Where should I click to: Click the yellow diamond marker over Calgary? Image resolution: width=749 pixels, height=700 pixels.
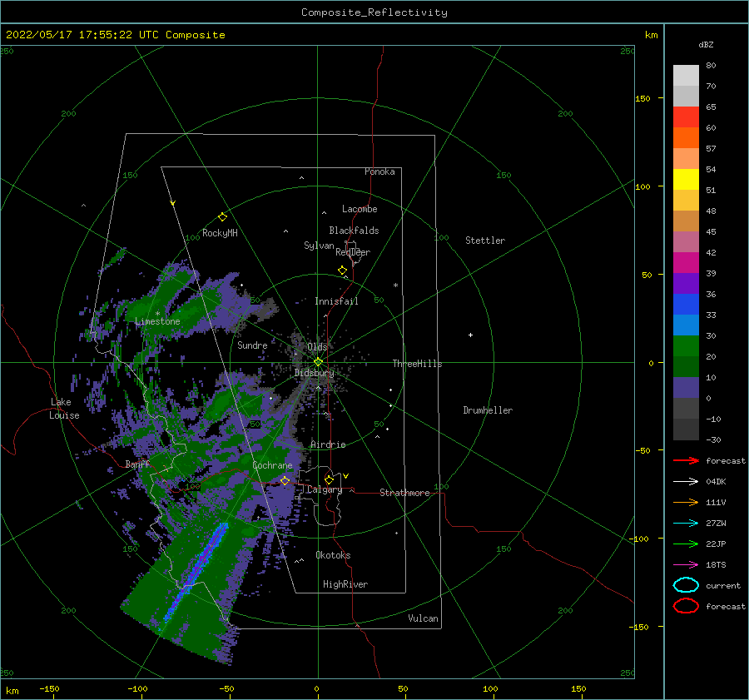click(329, 479)
